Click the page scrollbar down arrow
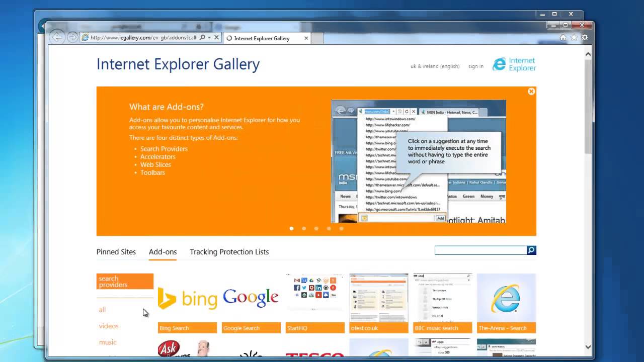The width and height of the screenshot is (644, 362). pos(588,346)
